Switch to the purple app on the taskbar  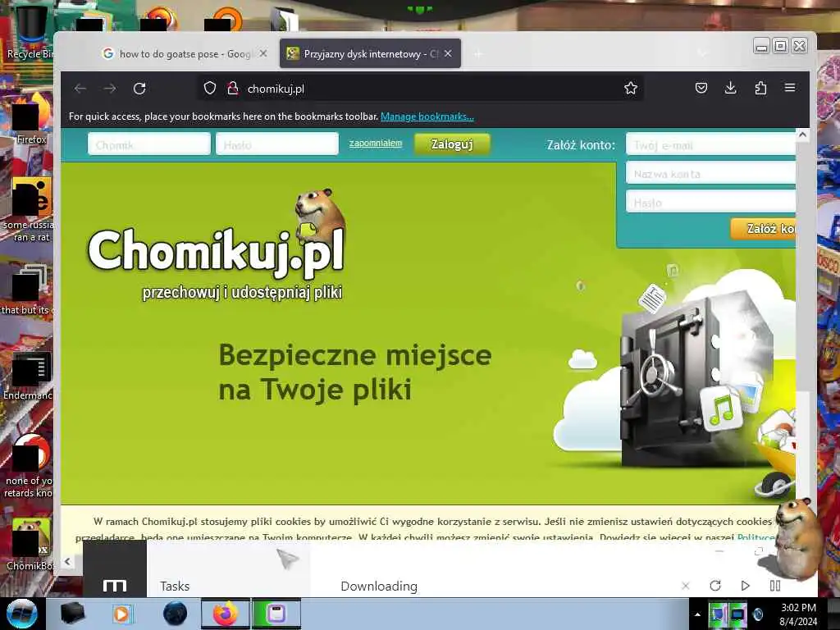(x=276, y=614)
